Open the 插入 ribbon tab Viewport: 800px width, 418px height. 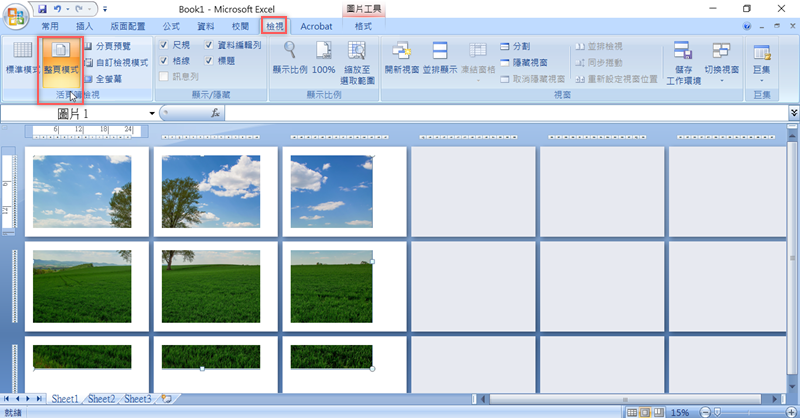pos(84,27)
